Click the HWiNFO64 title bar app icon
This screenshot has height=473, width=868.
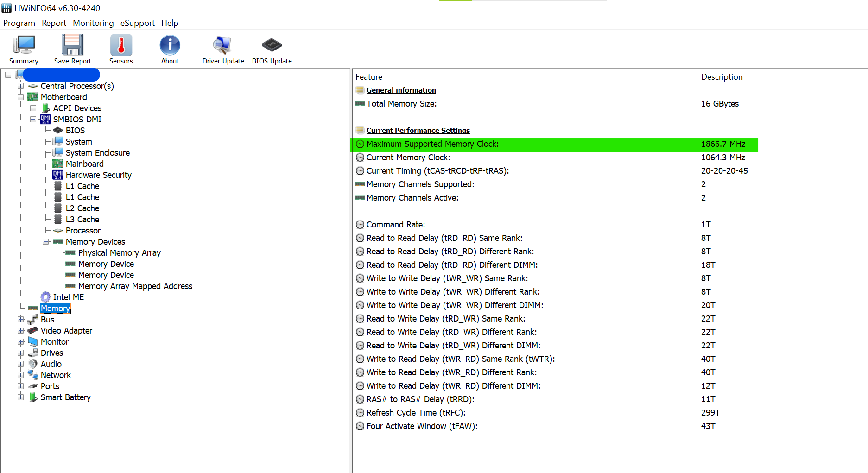[x=6, y=8]
